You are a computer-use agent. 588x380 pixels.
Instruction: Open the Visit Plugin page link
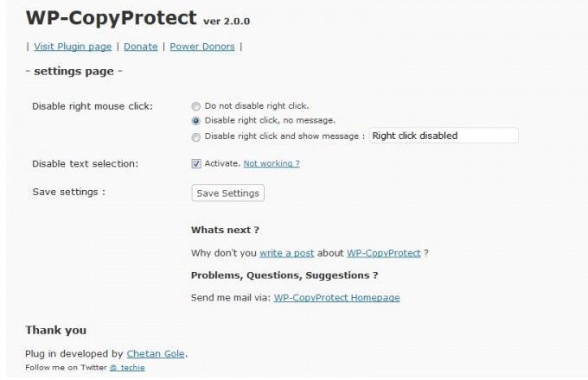pos(73,47)
